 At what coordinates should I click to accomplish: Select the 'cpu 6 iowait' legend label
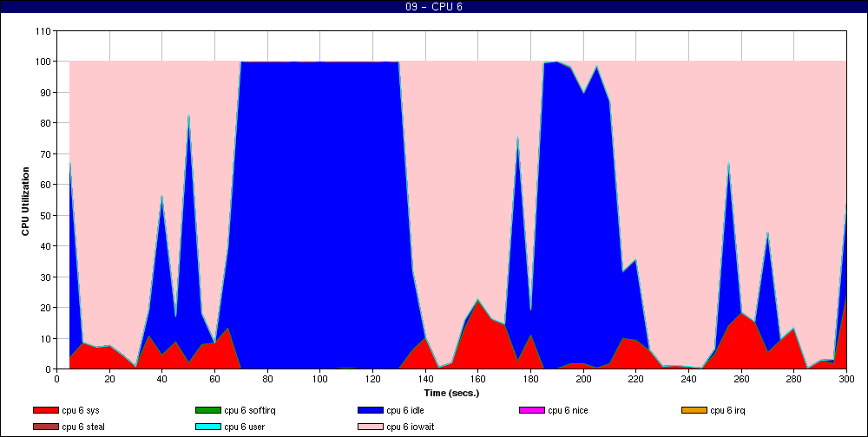pyautogui.click(x=411, y=427)
